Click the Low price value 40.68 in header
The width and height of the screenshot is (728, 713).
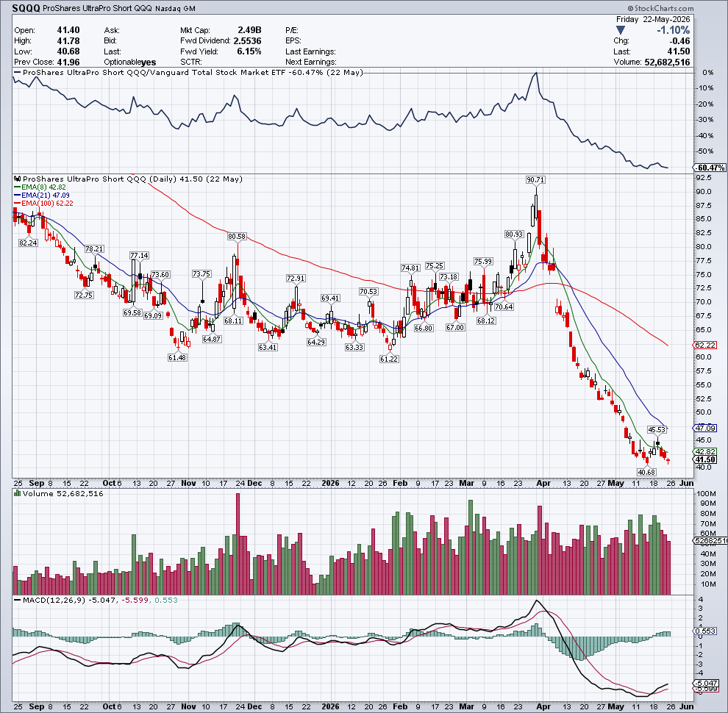[x=68, y=51]
